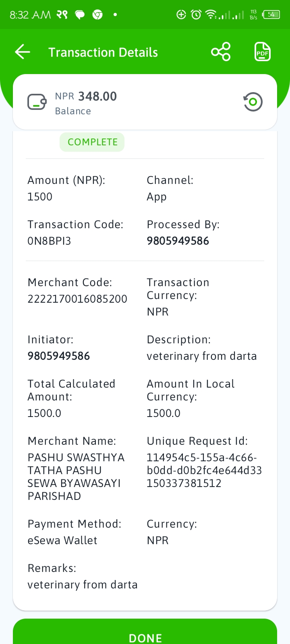Viewport: 290px width, 644px height.
Task: Tap the Merchant Name text
Action: point(76,477)
